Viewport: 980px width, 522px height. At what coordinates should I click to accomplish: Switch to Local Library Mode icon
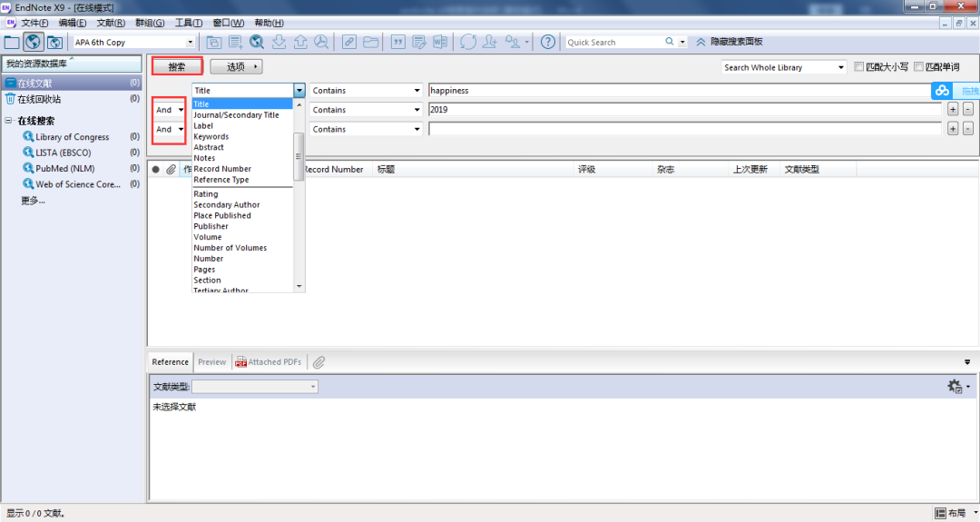(12, 42)
